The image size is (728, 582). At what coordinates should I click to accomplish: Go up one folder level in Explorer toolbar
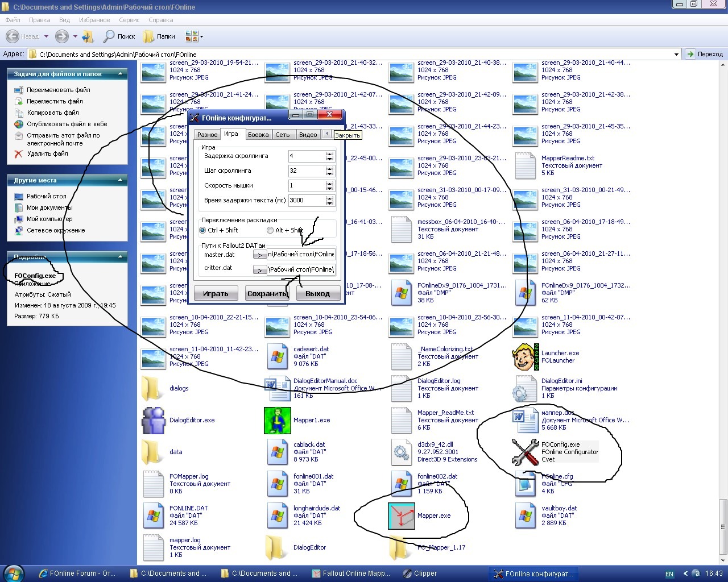(x=88, y=36)
